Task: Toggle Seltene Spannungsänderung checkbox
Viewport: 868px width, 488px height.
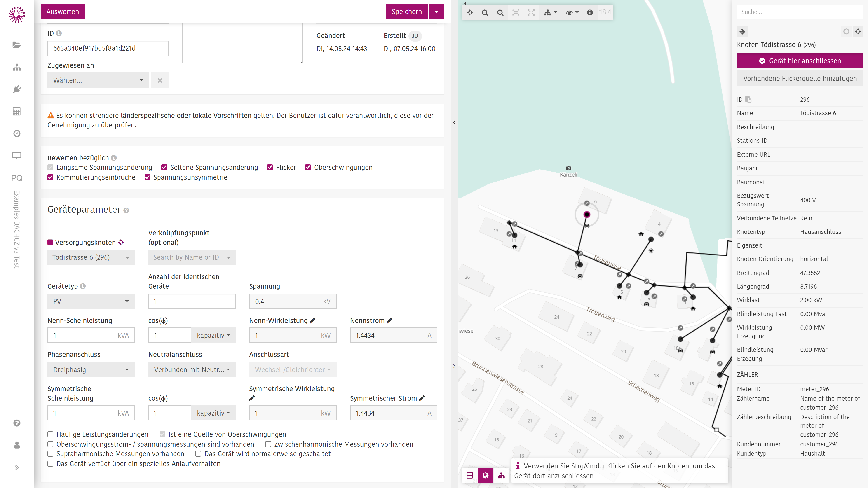Action: pos(164,167)
